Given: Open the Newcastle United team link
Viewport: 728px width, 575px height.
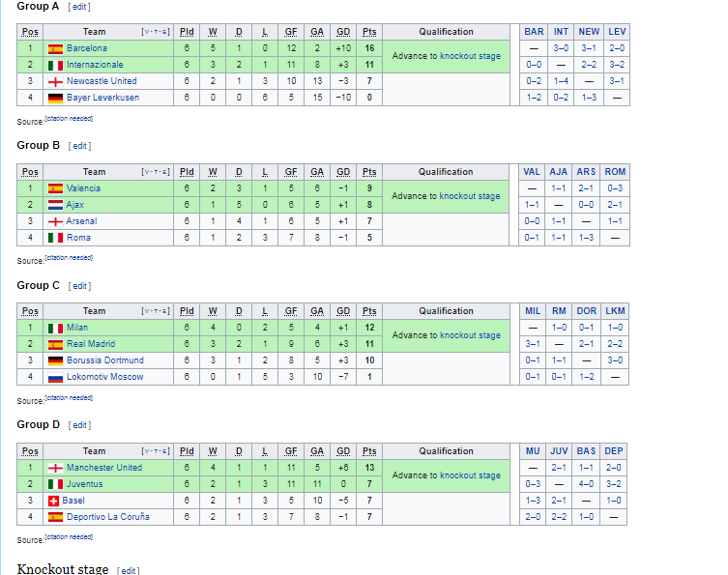Looking at the screenshot, I should pos(102,81).
